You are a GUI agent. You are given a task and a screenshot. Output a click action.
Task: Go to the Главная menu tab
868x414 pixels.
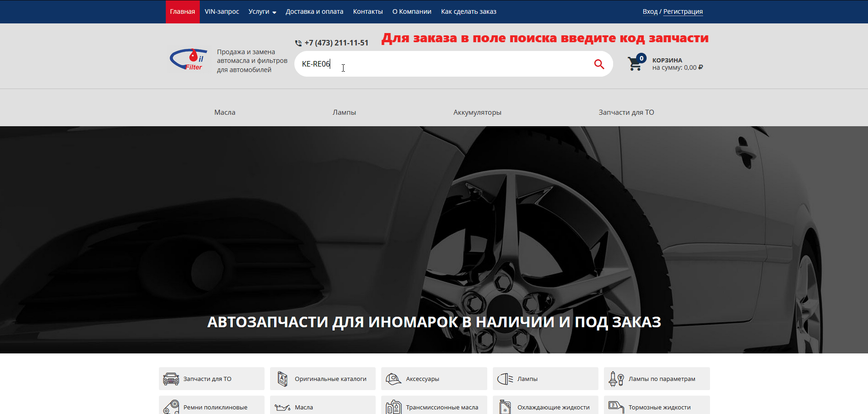[182, 11]
